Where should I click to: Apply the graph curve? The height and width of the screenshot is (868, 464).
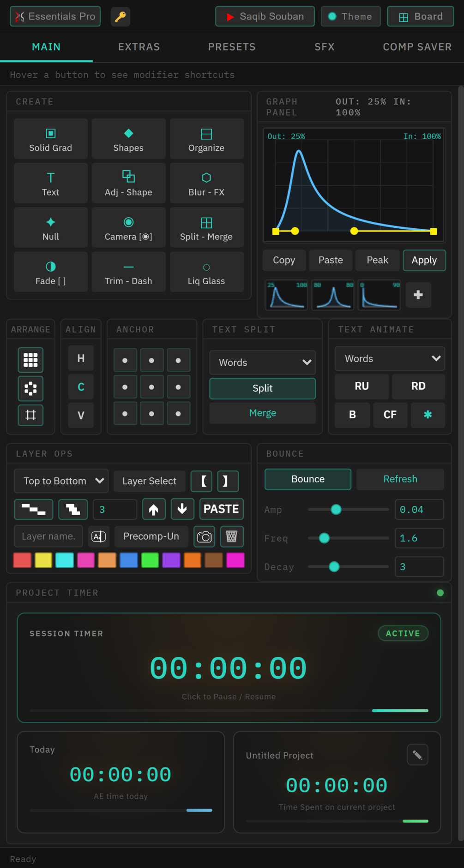click(424, 260)
